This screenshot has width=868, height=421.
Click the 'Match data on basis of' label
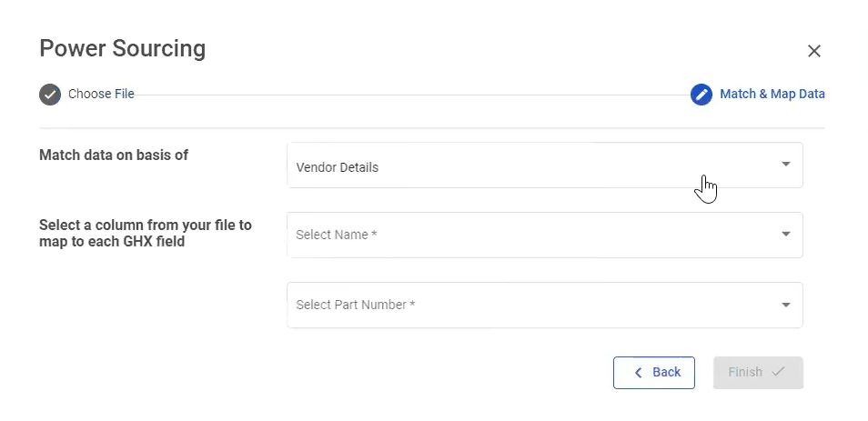114,155
